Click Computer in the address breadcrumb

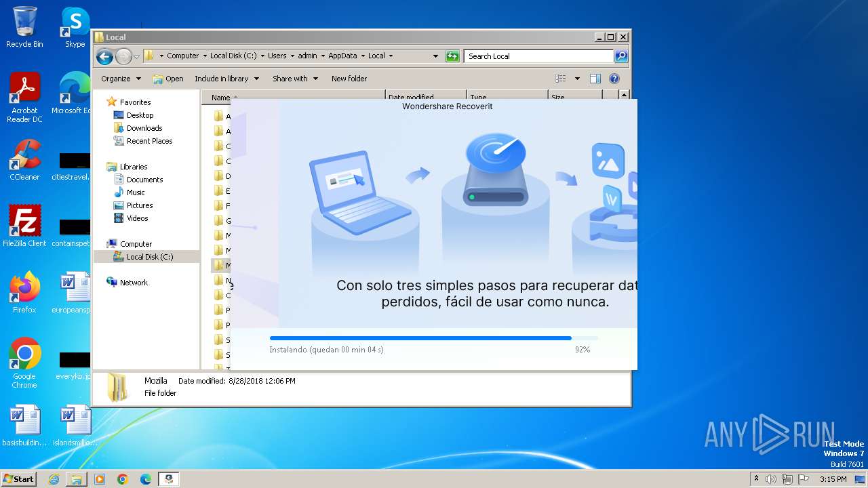(183, 56)
